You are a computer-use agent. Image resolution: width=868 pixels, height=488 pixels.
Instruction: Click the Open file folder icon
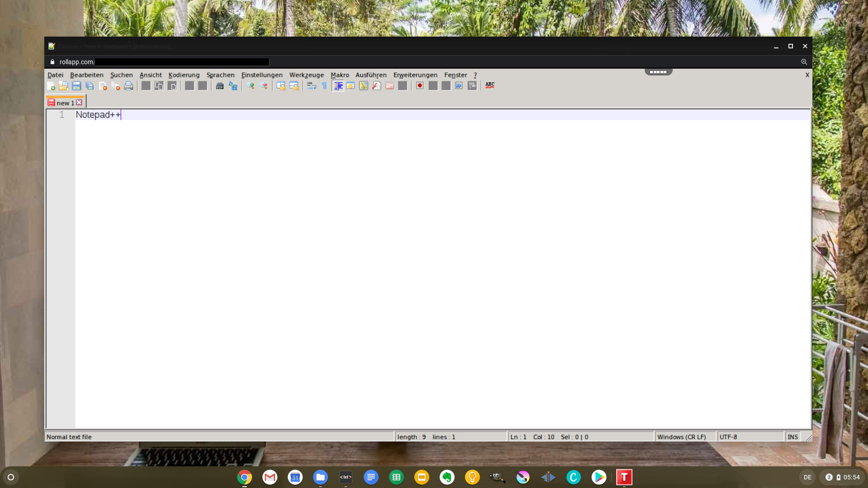pyautogui.click(x=63, y=86)
